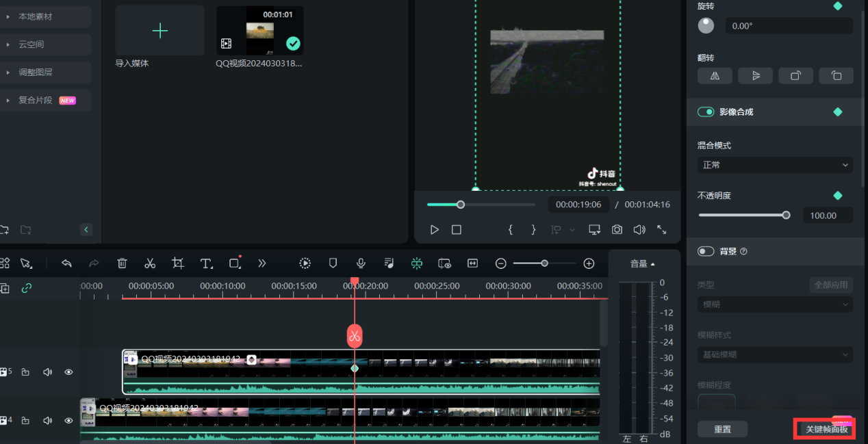
Task: Click the voiceover microphone icon
Action: click(x=361, y=263)
